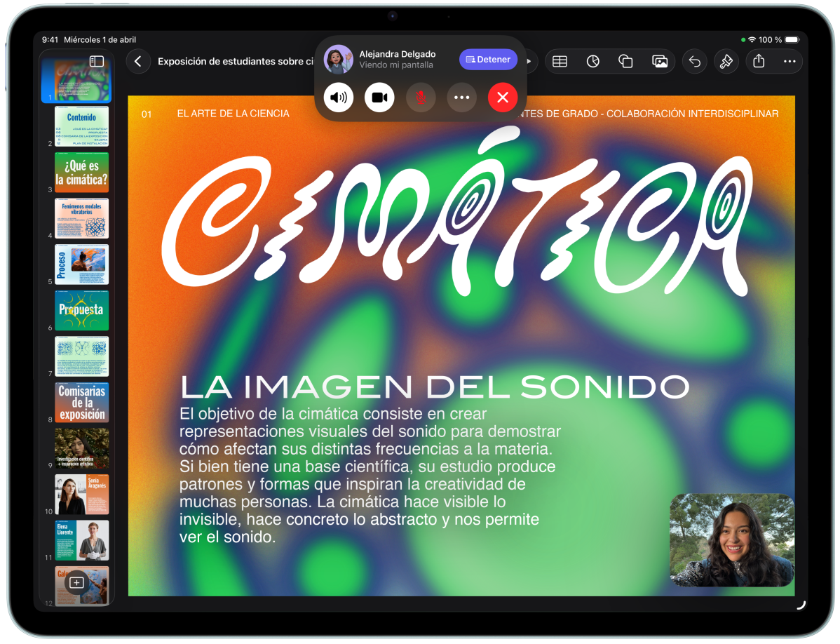
Task: Toggle the call speaker audio button
Action: click(x=339, y=98)
